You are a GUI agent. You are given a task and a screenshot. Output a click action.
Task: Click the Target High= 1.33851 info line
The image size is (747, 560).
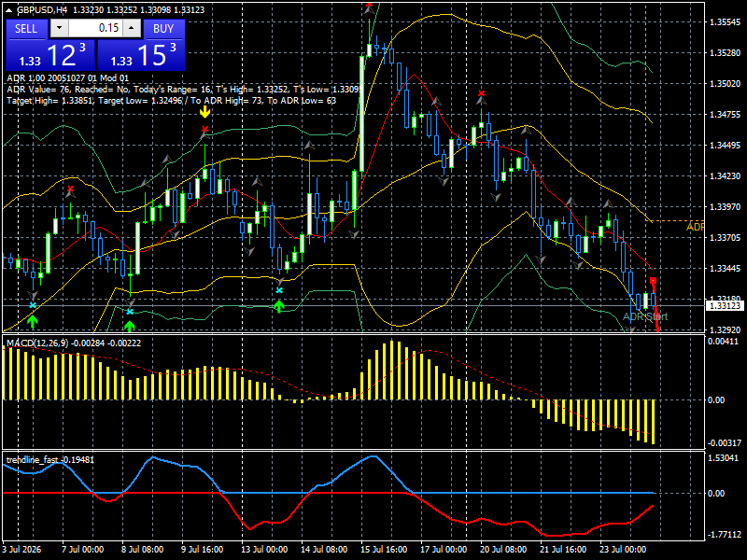click(x=172, y=101)
